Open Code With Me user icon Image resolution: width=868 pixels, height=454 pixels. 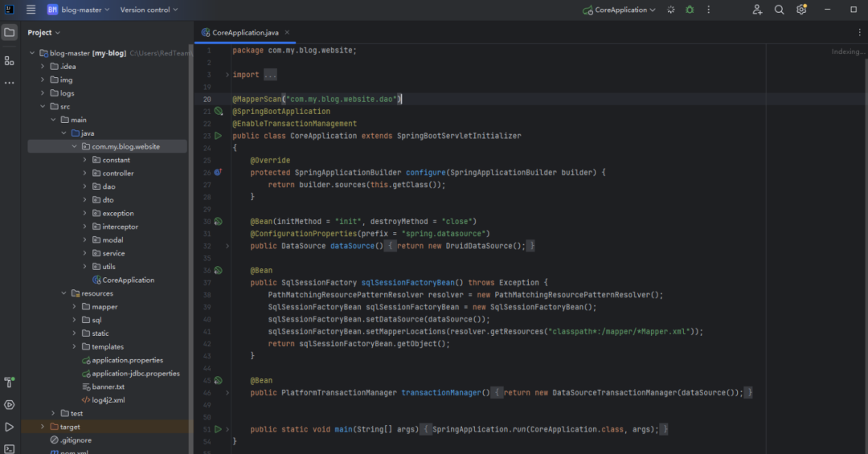[757, 10]
